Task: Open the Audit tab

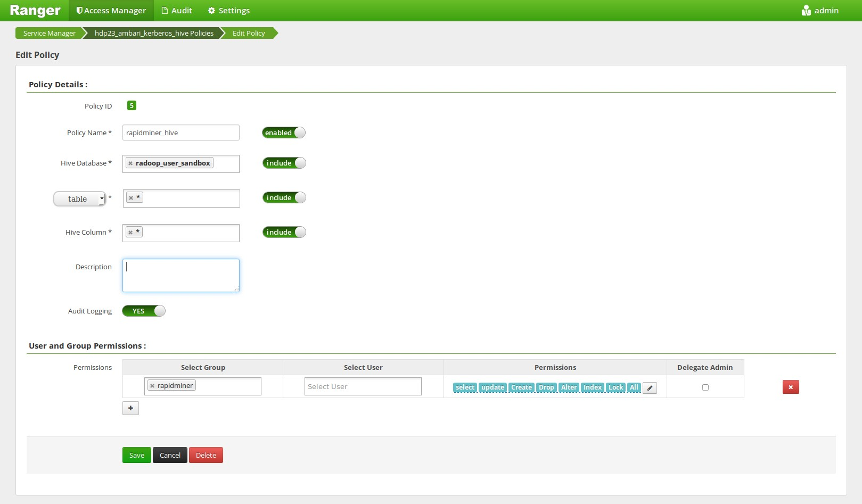Action: 177,11
